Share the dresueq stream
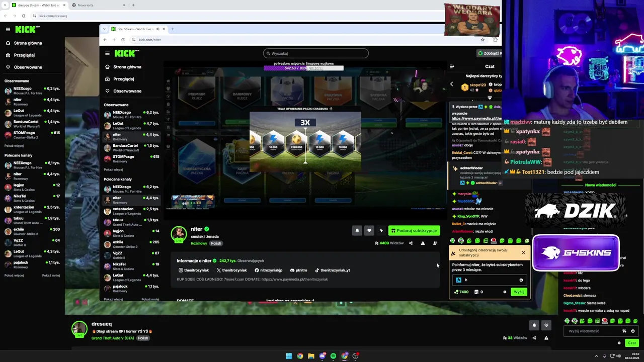 (x=534, y=338)
